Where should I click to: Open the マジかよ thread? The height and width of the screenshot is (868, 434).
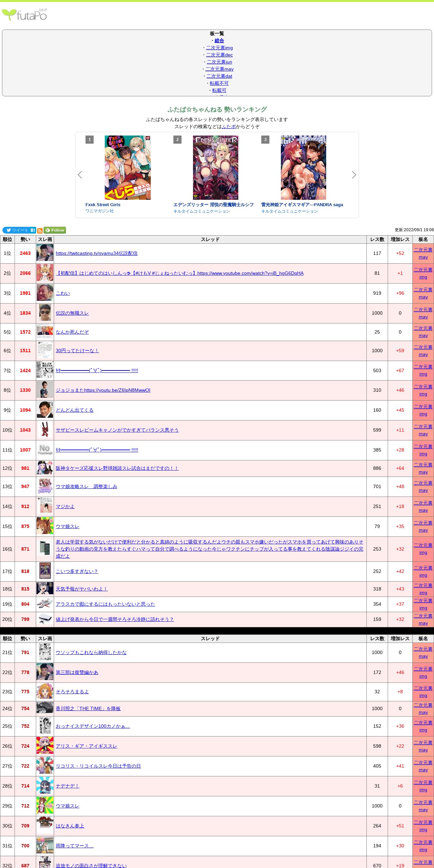tap(65, 506)
